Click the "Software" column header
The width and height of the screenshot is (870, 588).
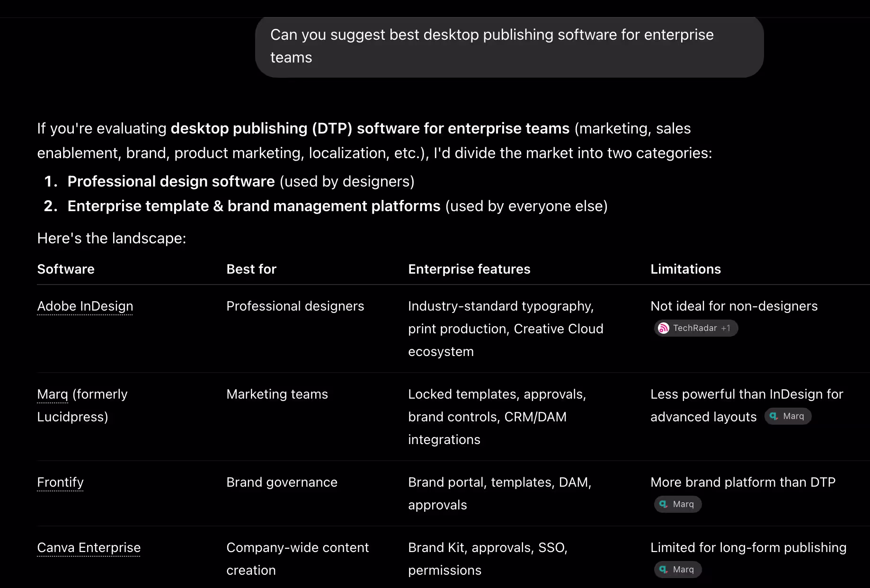coord(66,269)
